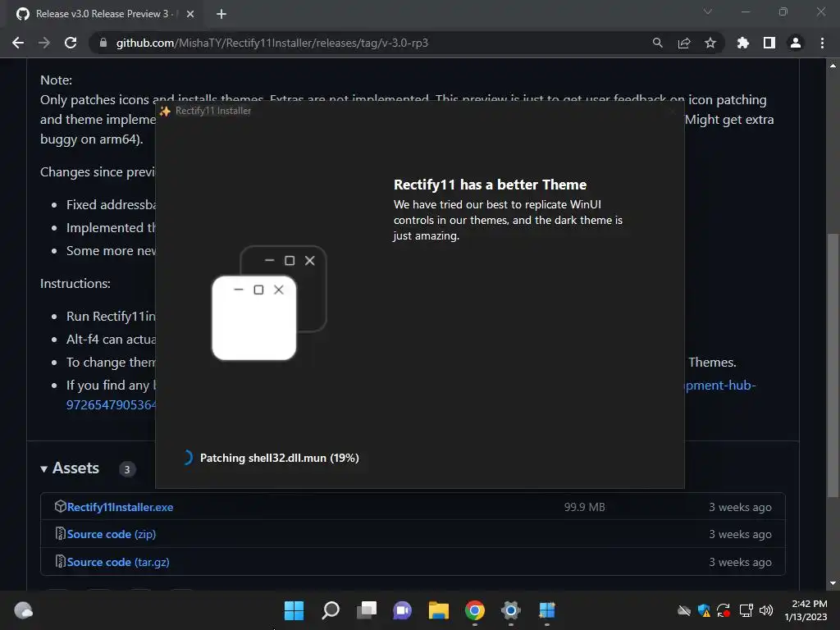Open a new browser tab
This screenshot has height=630, width=840.
pos(221,14)
